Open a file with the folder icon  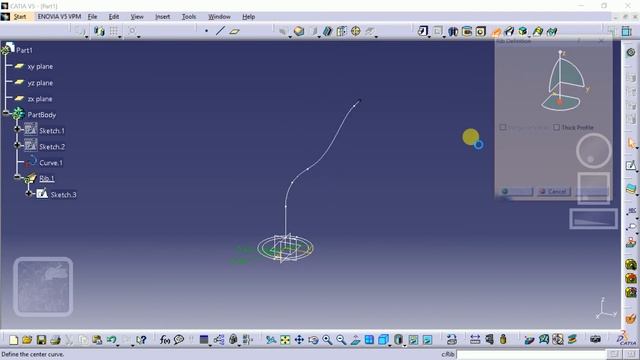click(x=27, y=340)
